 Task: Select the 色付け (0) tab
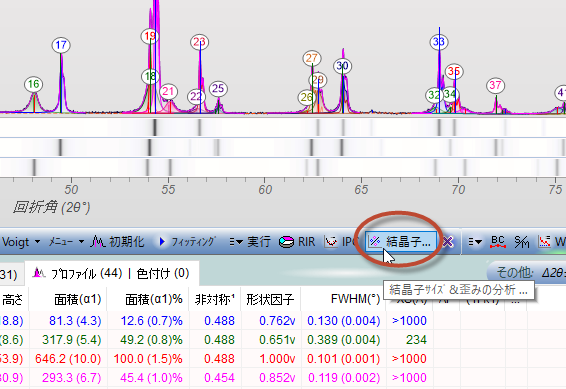click(163, 273)
